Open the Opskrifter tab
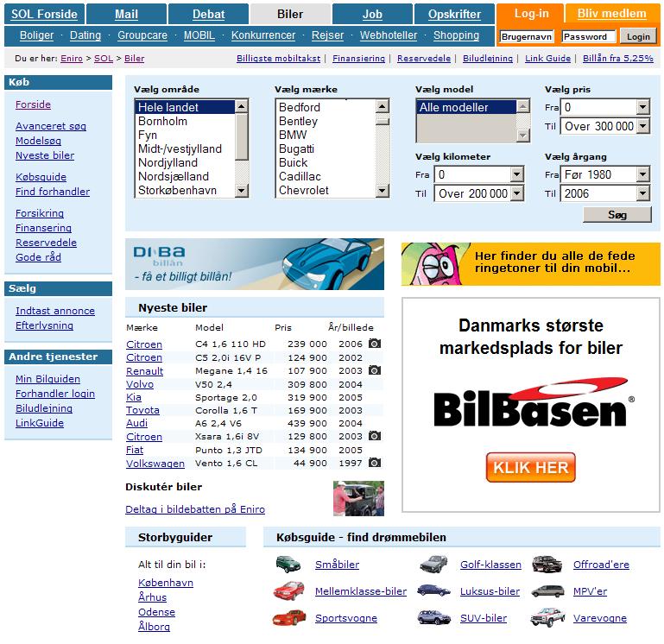Screen dimensions: 664x644 454,14
